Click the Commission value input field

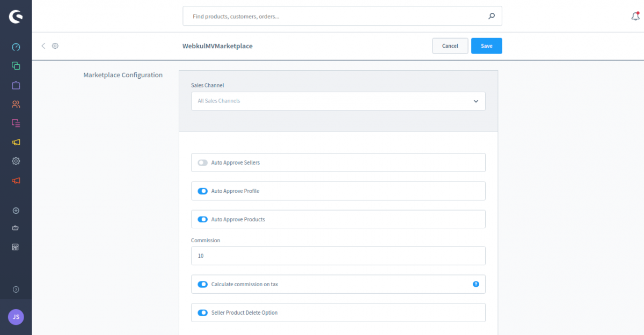(338, 256)
